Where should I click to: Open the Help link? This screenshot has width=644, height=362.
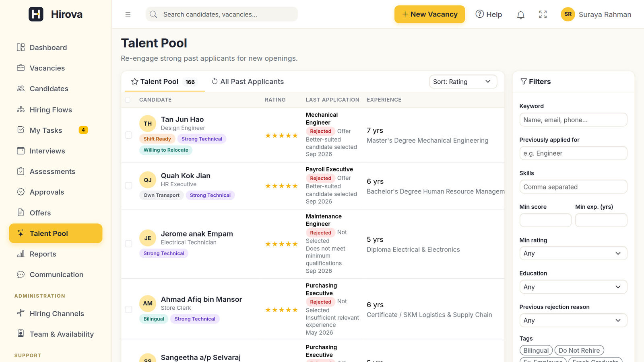coord(489,14)
